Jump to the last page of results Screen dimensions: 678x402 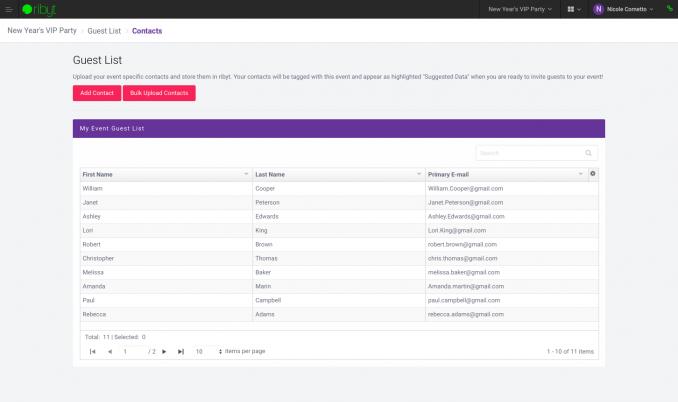[x=181, y=352]
